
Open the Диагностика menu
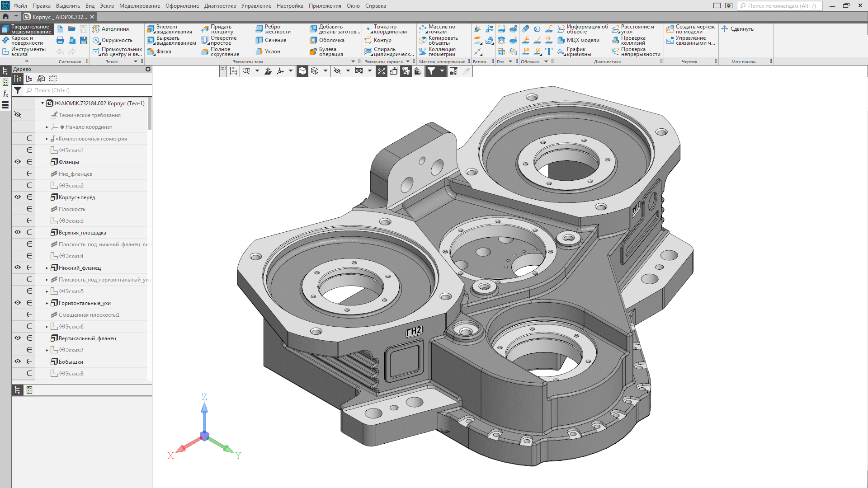(220, 6)
